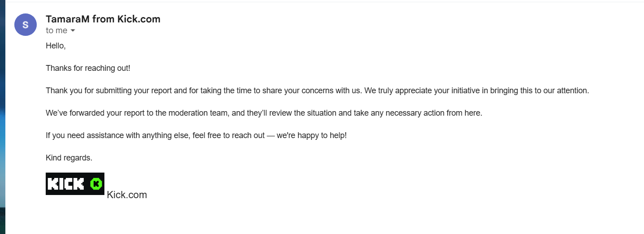Click the "Hello," greeting line
Viewport: 644px width, 234px height.
(56, 46)
